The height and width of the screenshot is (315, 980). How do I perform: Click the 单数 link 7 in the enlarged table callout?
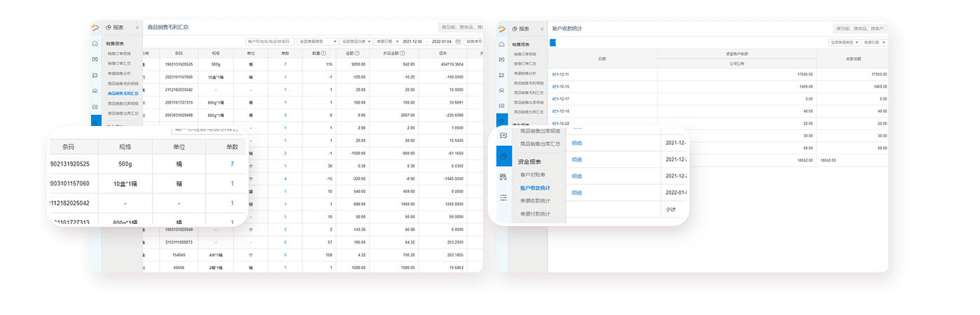pos(232,164)
